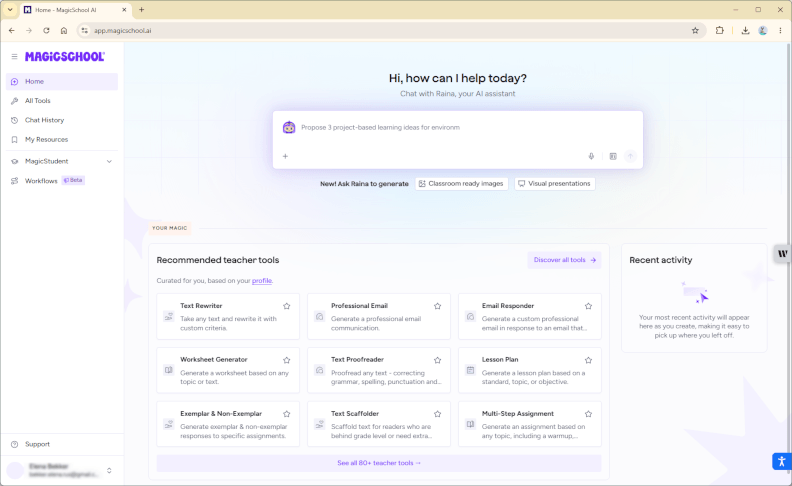Favorite the Professional Email tool star
The height and width of the screenshot is (486, 792).
[437, 306]
